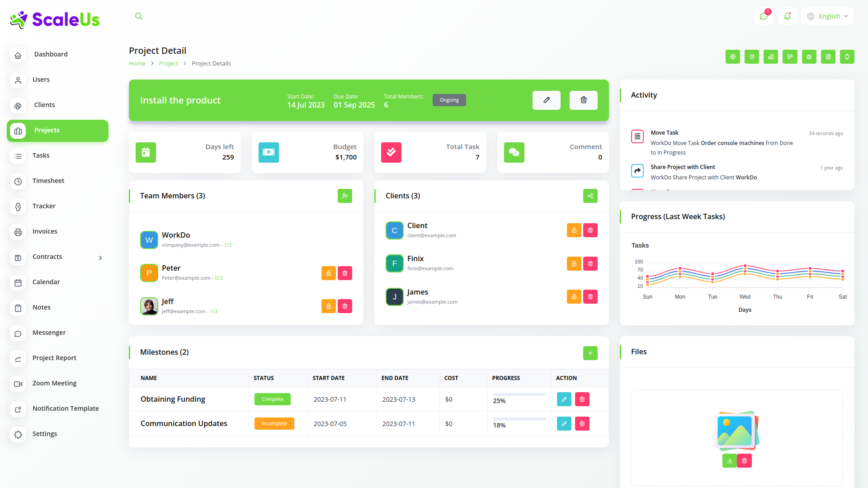
Task: Click the add team member icon
Action: point(344,196)
